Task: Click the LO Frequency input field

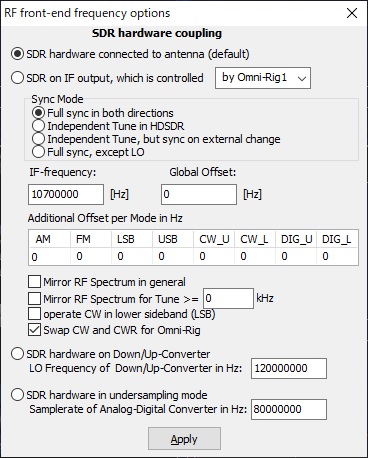Action: tap(289, 368)
